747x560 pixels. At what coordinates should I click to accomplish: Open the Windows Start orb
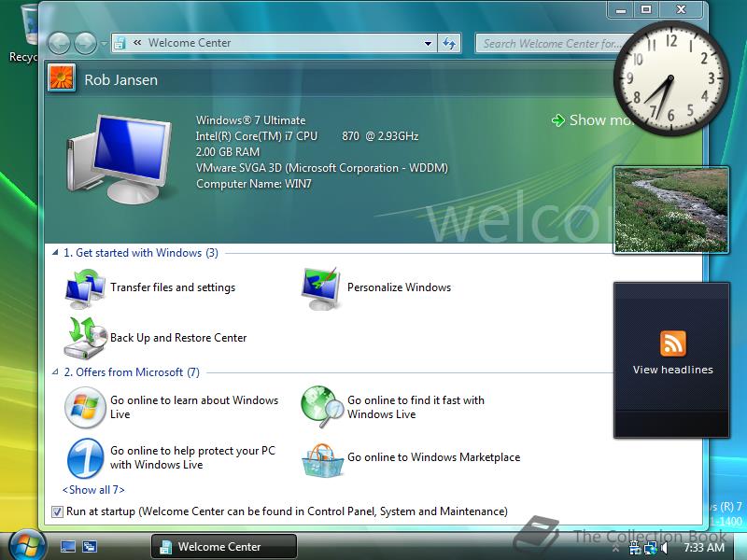click(27, 546)
